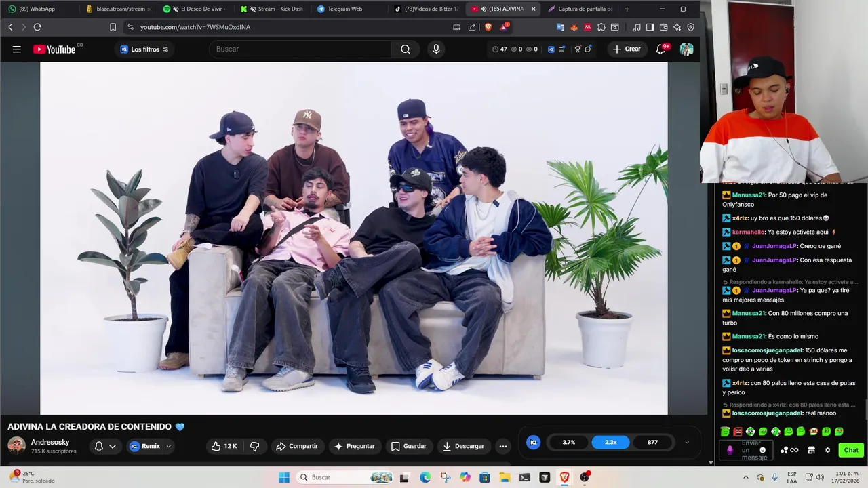
Task: Expand the notification bell dropdown for Andresosky
Action: click(x=113, y=446)
